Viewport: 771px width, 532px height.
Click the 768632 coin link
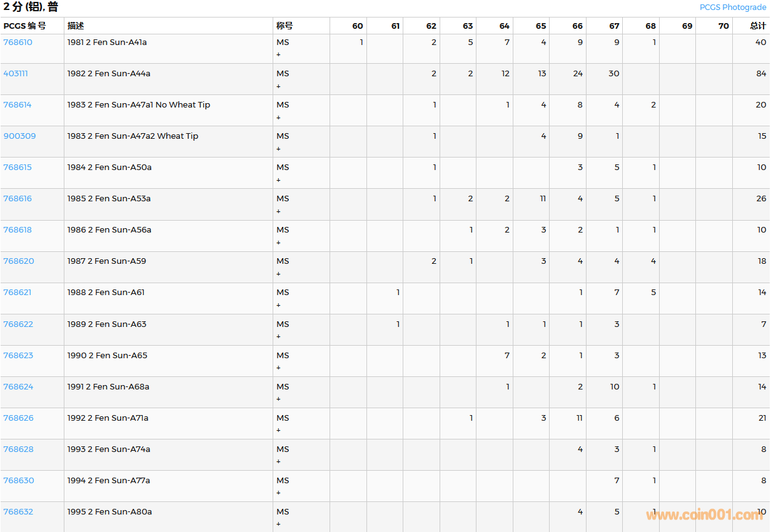pyautogui.click(x=18, y=512)
